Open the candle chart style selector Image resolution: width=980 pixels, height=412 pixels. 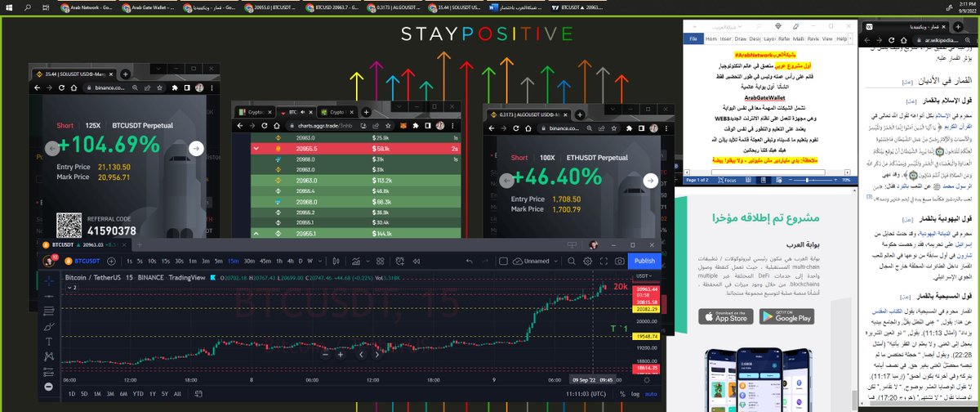(336, 262)
